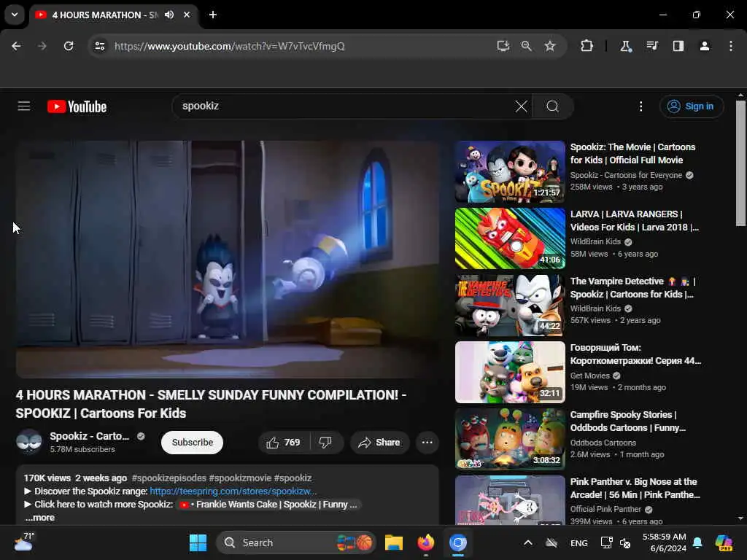Open YouTube settings three-dot menu
This screenshot has height=560, width=747.
click(640, 106)
